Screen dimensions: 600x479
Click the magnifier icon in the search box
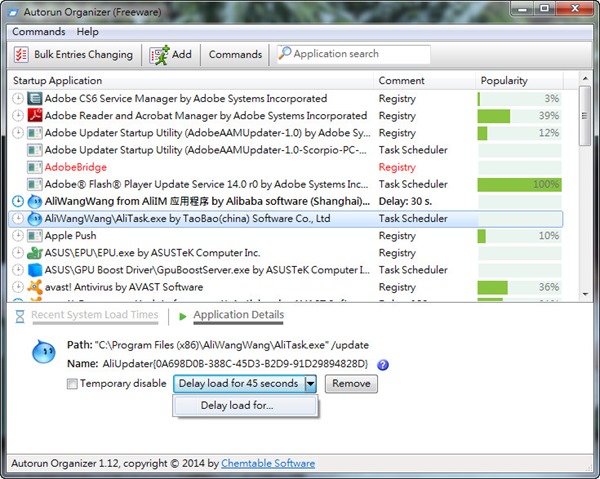(285, 53)
